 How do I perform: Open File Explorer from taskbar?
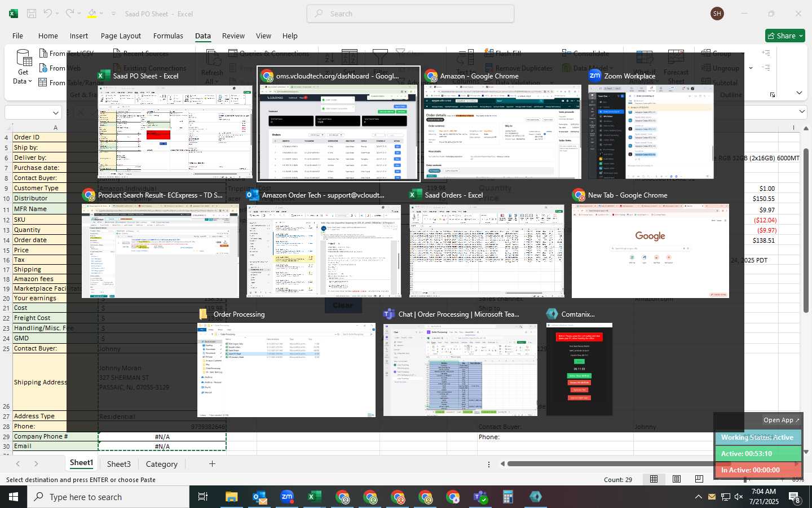[x=231, y=497]
